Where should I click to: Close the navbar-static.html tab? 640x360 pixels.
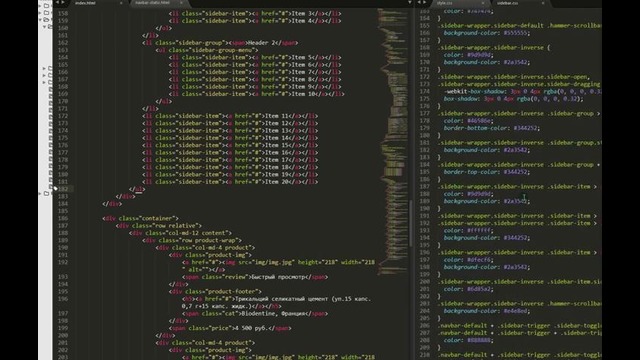click(182, 3)
